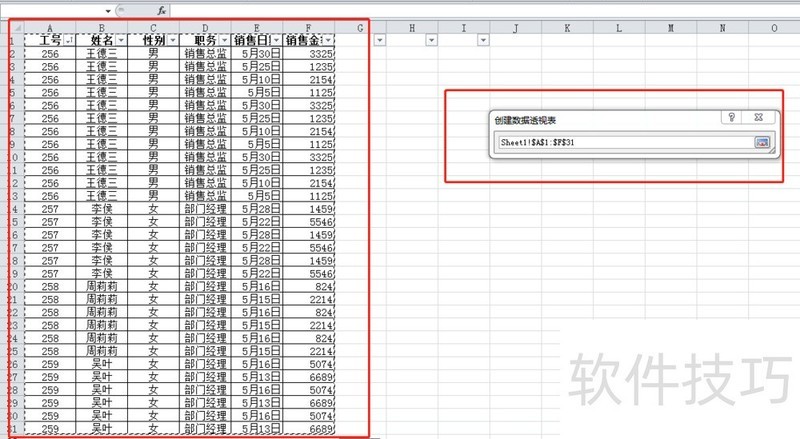This screenshot has width=800, height=439.
Task: Click cell 周莉莉 in row 20
Action: pyautogui.click(x=102, y=286)
